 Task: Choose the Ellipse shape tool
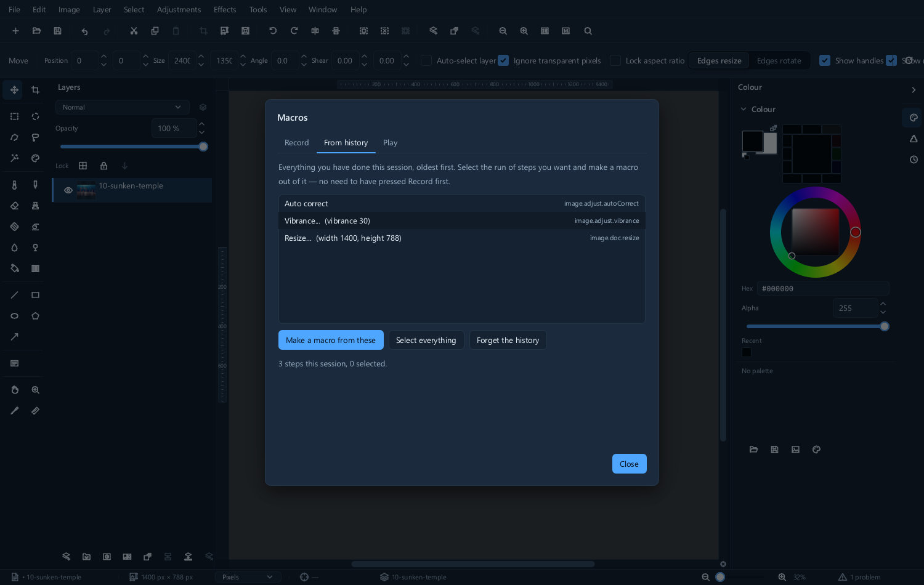(14, 316)
